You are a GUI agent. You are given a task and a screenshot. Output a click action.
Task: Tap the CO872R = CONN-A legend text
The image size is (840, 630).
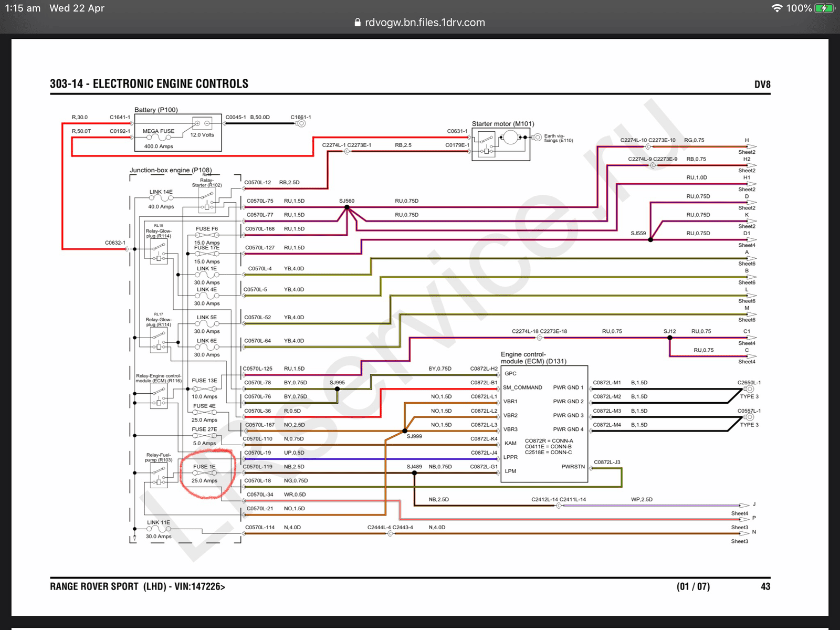click(x=549, y=441)
